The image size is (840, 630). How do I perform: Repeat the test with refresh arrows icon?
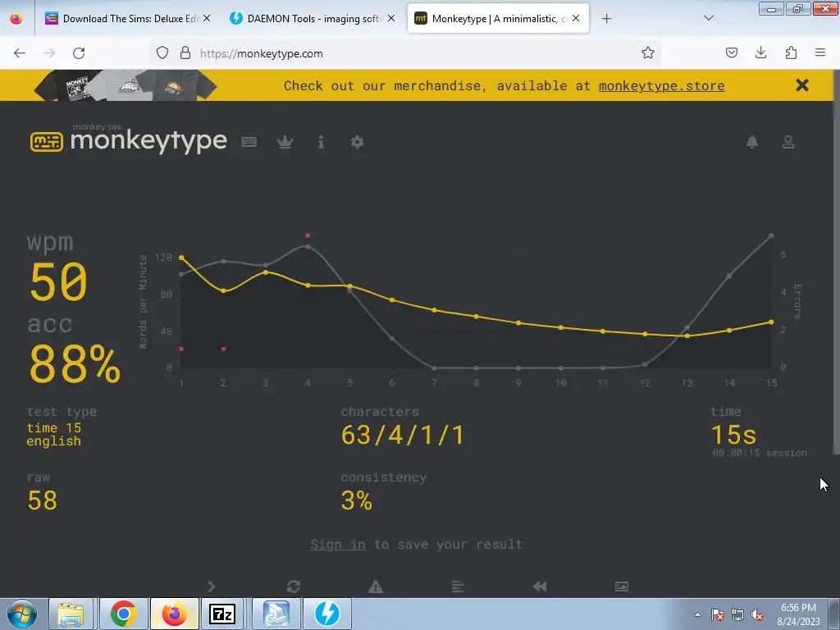click(294, 587)
